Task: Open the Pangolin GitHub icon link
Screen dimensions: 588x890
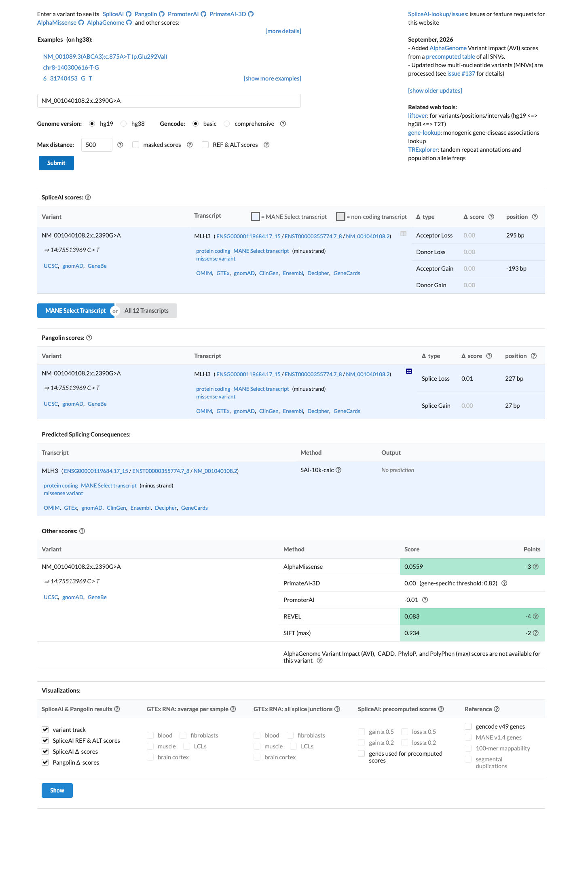Action: coord(162,14)
